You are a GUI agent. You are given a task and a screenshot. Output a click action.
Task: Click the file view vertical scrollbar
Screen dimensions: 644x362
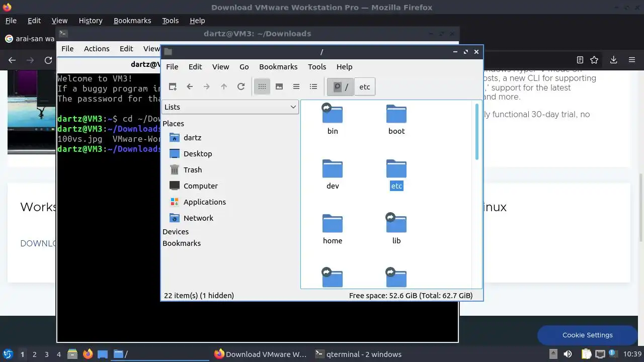click(476, 132)
